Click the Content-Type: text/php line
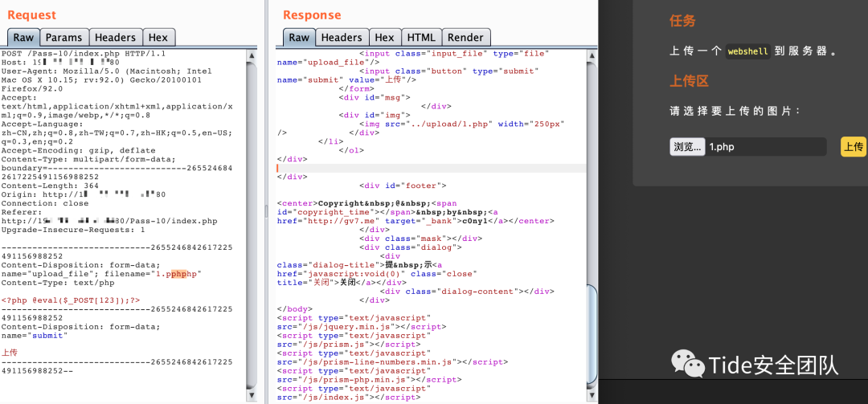Screen dimensions: 868x404 [58, 283]
